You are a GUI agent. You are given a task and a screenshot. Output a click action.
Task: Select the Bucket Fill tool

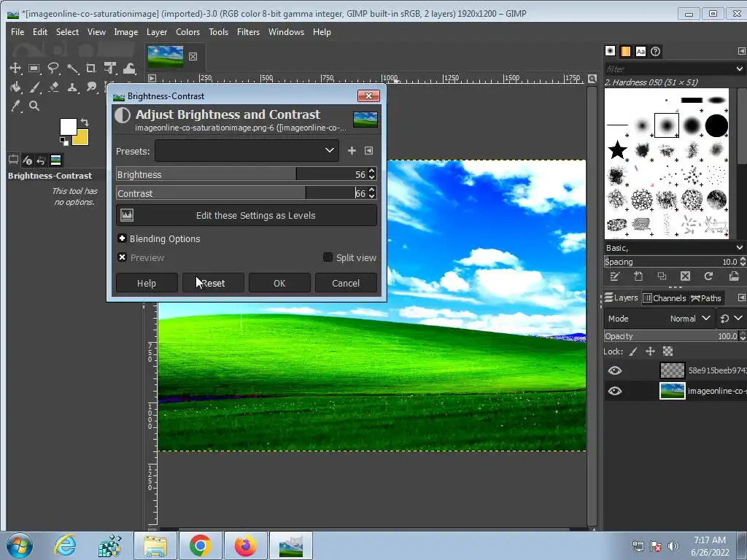[x=15, y=87]
